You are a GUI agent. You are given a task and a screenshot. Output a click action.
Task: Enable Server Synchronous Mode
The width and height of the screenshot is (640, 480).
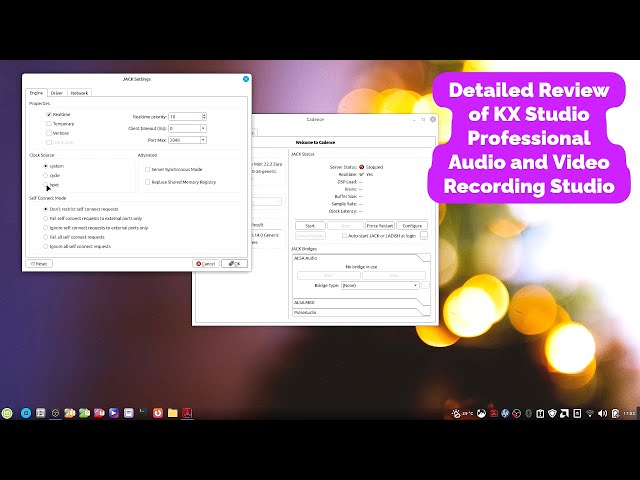pos(148,169)
